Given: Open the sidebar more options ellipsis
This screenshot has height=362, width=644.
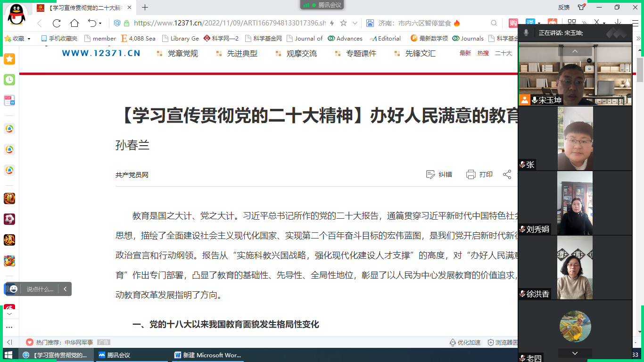Looking at the screenshot, I should [x=9, y=327].
